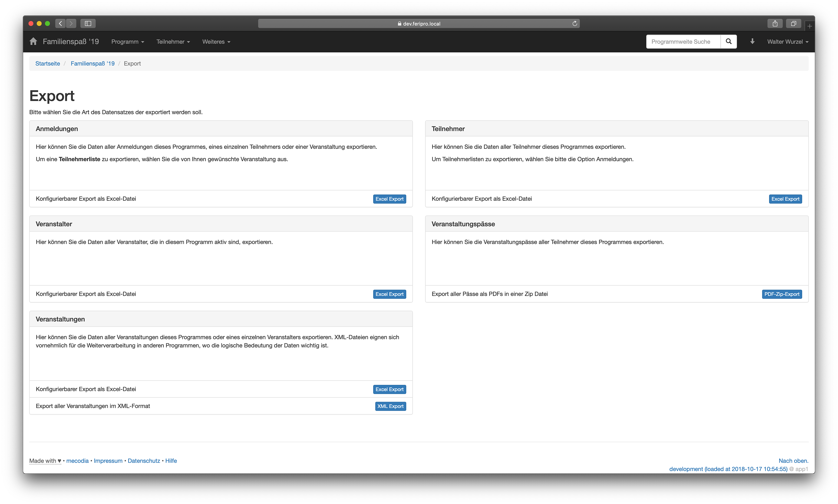This screenshot has width=838, height=504.
Task: Show all tabs overview icon
Action: (793, 23)
